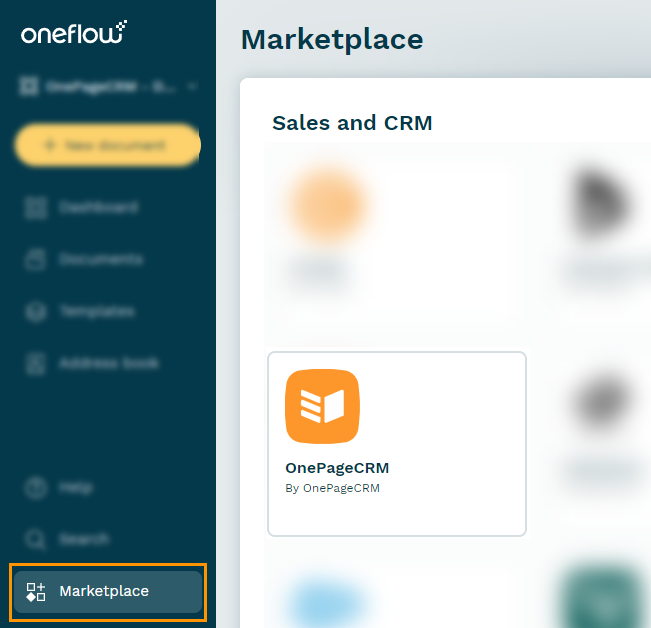Screen dimensions: 651x628
Task: Click the Marketplace page title
Action: point(332,40)
